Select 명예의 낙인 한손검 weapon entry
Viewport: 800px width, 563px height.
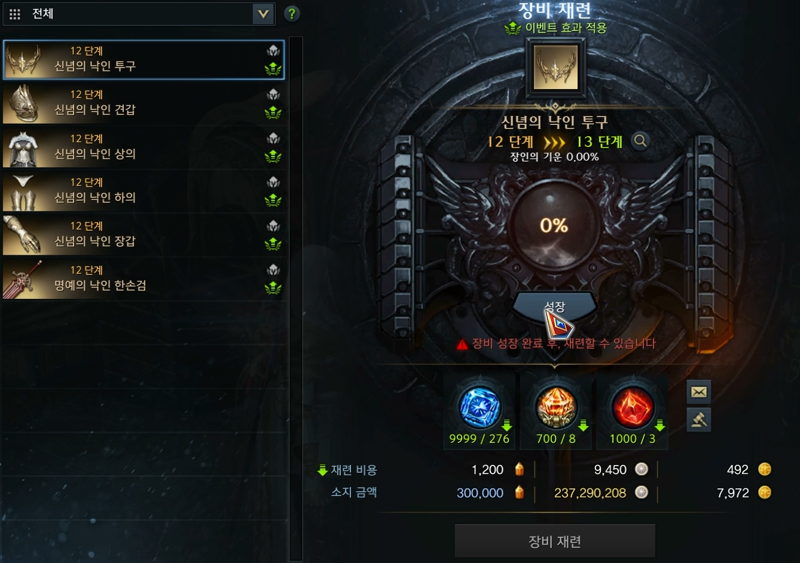coord(143,279)
